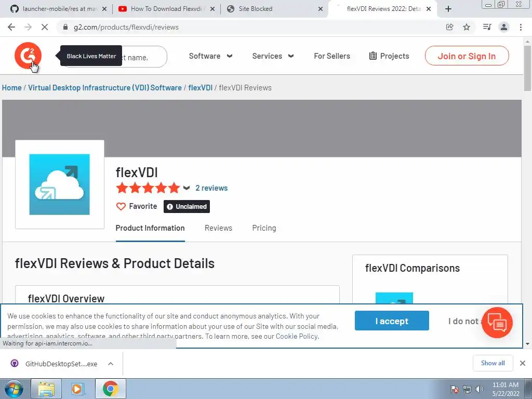Click Show all downloads button
Viewport: 532px width, 399px height.
coord(493,363)
